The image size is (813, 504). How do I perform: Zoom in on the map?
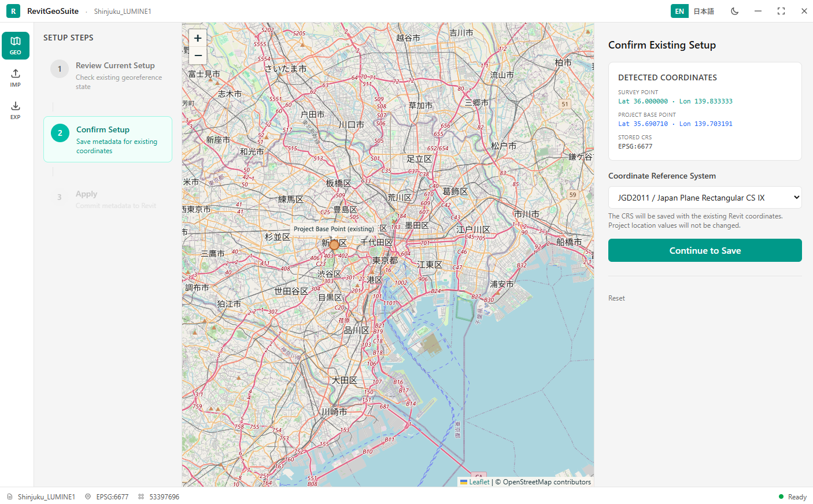[x=198, y=38]
